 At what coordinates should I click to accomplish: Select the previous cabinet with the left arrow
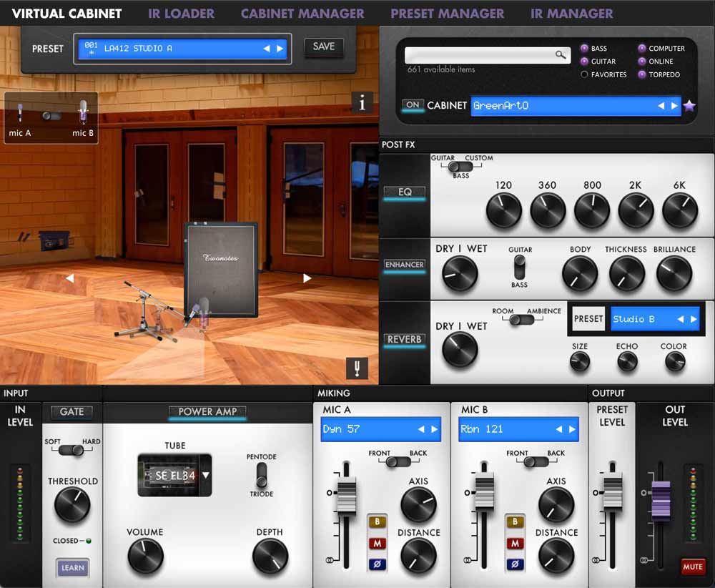click(x=661, y=106)
